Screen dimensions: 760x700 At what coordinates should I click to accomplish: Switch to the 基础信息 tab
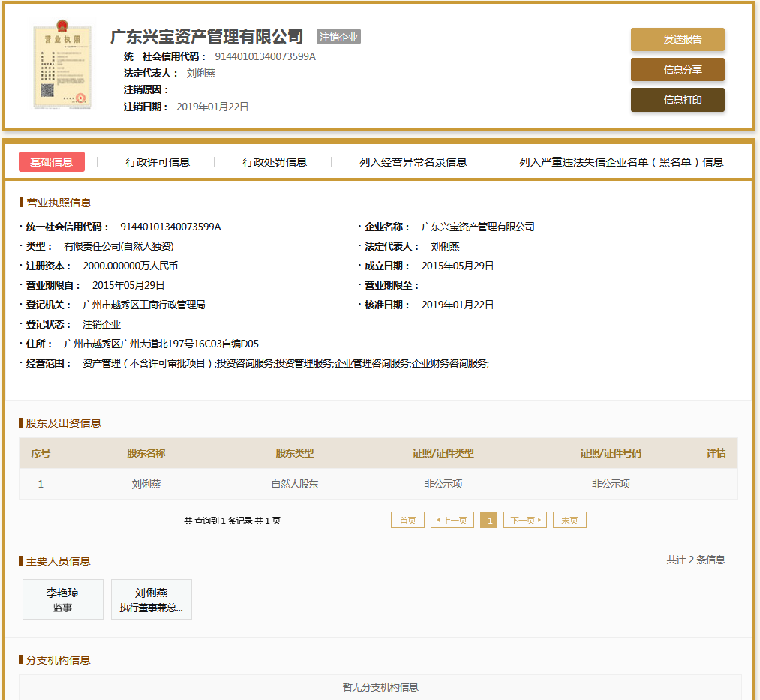(x=51, y=161)
